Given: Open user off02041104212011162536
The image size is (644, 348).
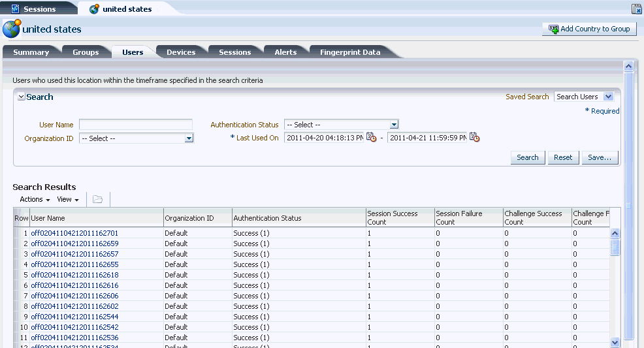Looking at the screenshot, I should [74, 338].
